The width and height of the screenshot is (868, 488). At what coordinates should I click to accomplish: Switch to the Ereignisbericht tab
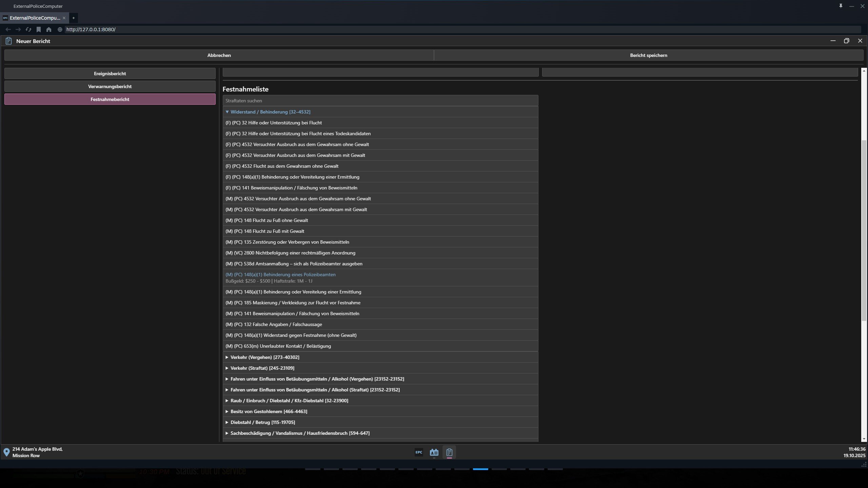click(x=110, y=74)
